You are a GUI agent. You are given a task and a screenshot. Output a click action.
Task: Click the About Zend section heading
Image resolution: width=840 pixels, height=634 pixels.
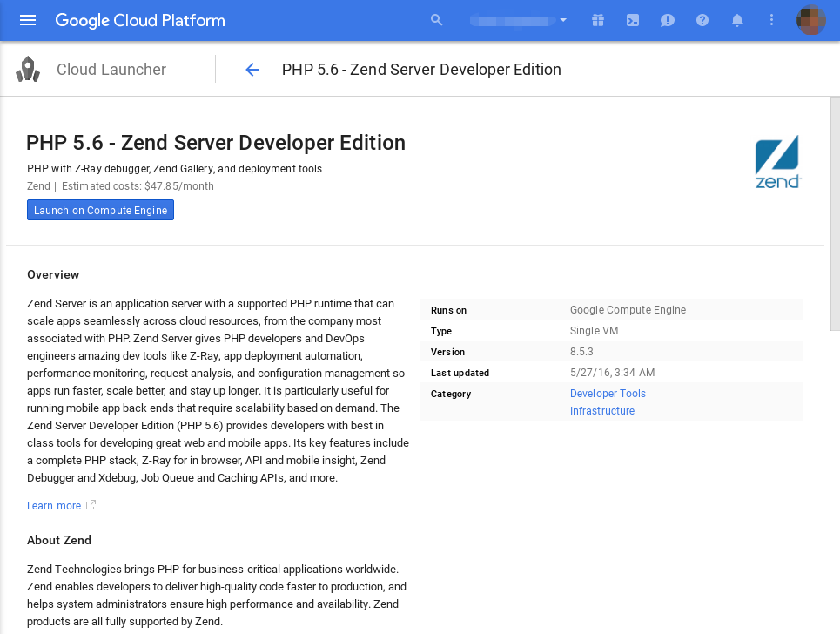pos(59,540)
